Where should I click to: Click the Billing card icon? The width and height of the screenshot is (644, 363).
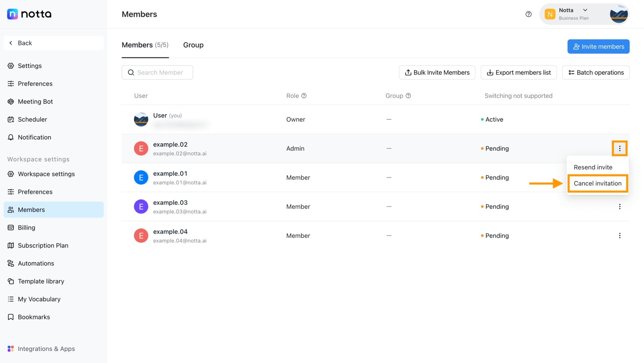[11, 228]
